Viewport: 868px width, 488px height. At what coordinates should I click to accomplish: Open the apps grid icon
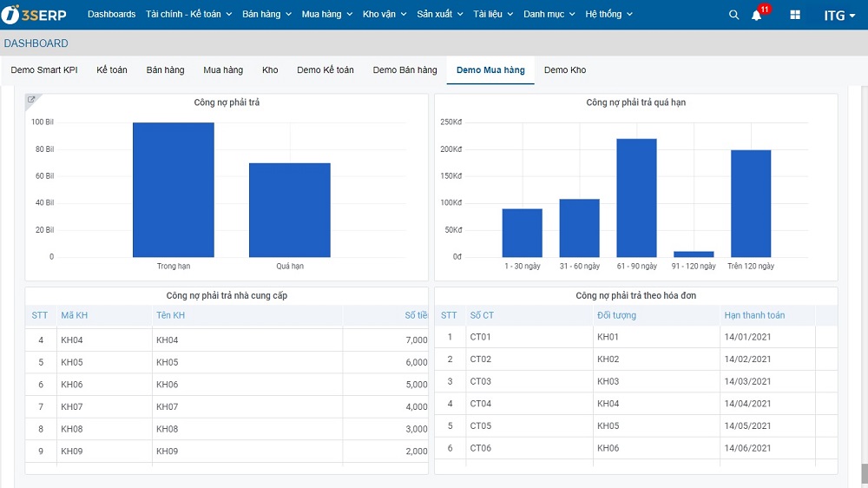tap(795, 15)
